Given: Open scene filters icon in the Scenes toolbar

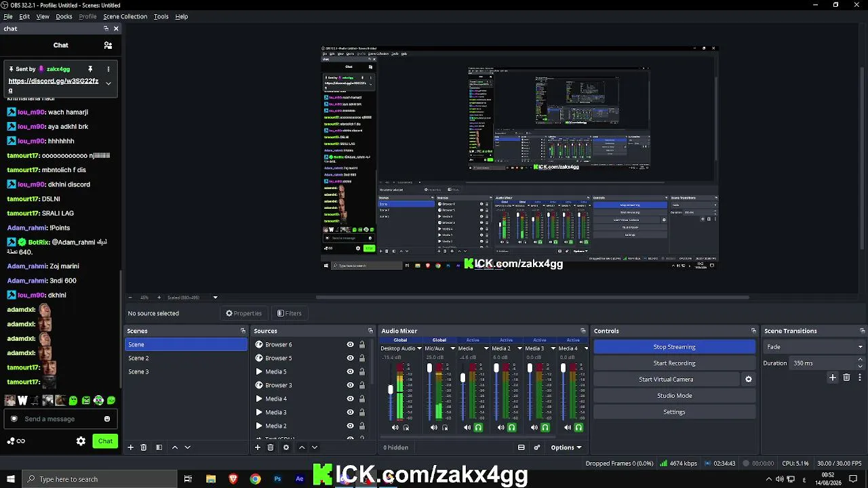Looking at the screenshot, I should (x=159, y=447).
